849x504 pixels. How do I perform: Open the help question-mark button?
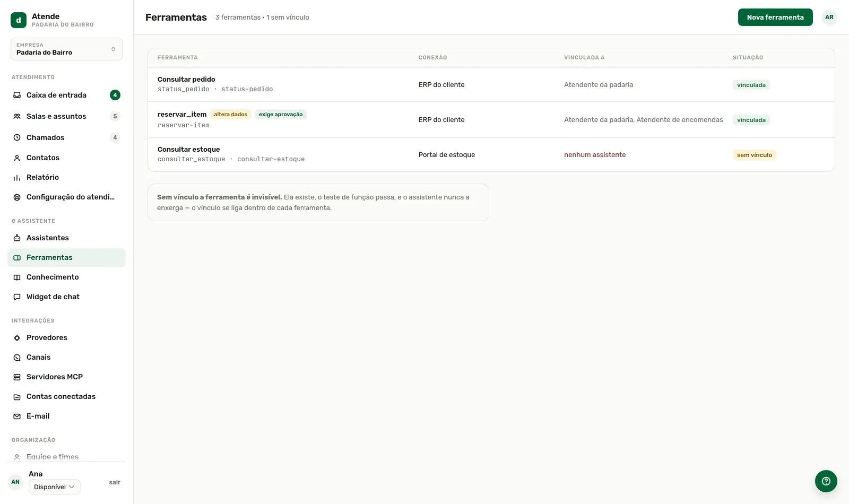click(826, 481)
